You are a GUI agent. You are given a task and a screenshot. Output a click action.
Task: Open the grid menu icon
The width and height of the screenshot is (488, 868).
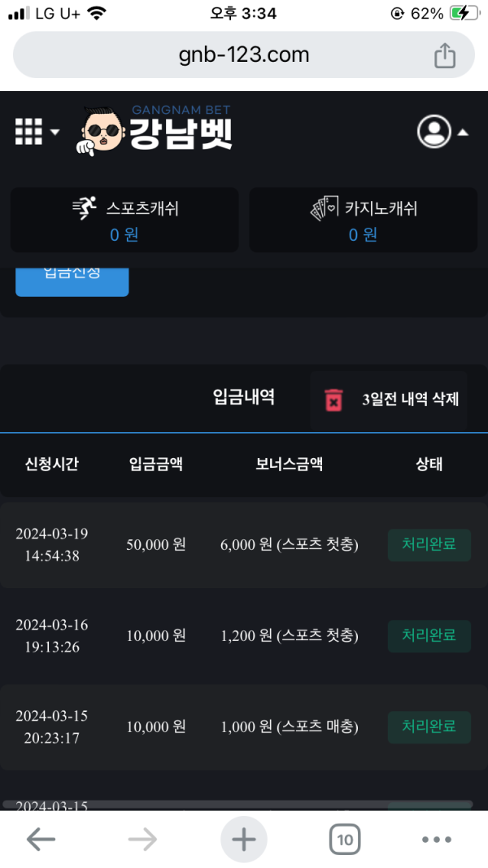pos(28,131)
